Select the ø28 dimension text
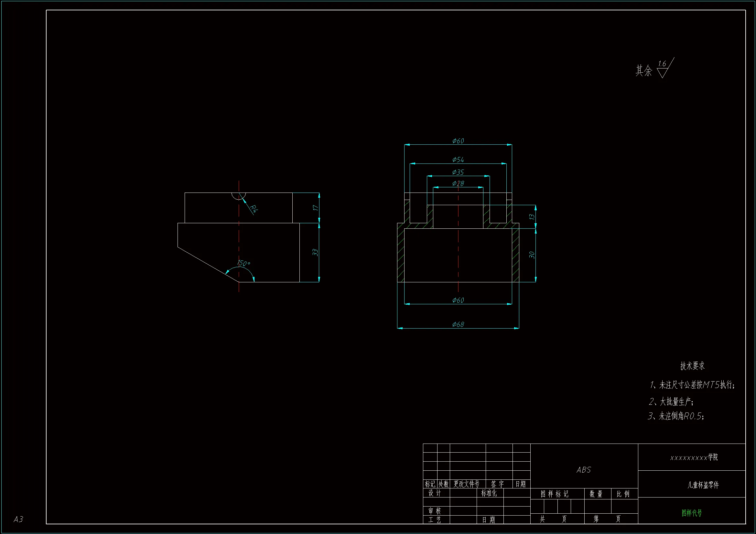 click(x=458, y=183)
